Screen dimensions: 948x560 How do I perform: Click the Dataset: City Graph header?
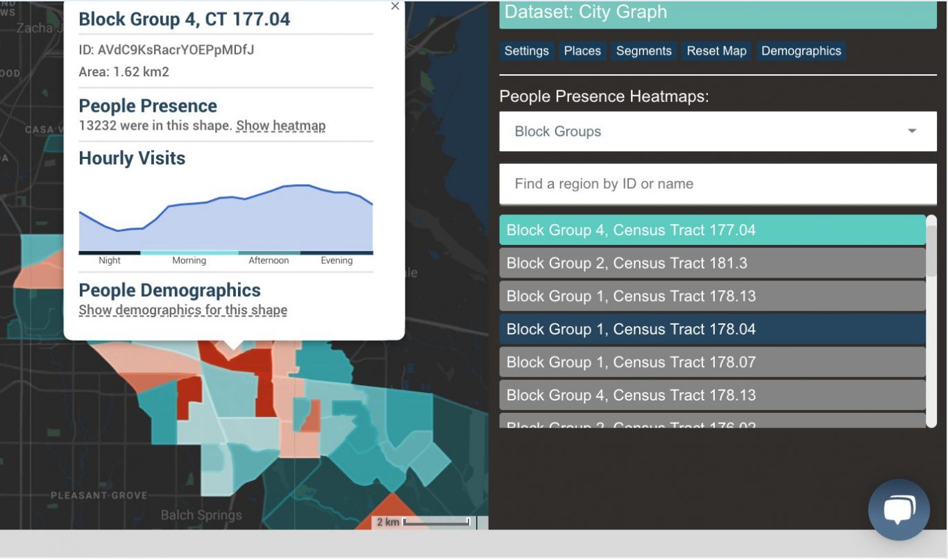pos(718,14)
